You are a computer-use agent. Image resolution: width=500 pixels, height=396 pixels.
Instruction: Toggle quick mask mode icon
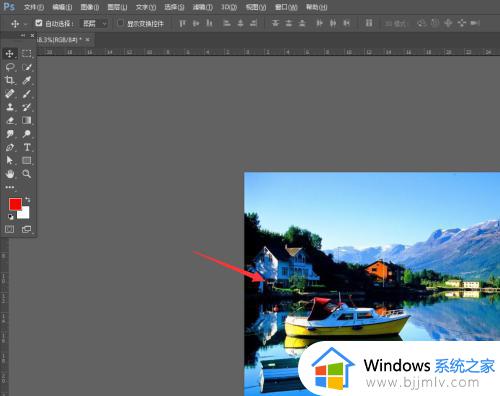tap(9, 229)
